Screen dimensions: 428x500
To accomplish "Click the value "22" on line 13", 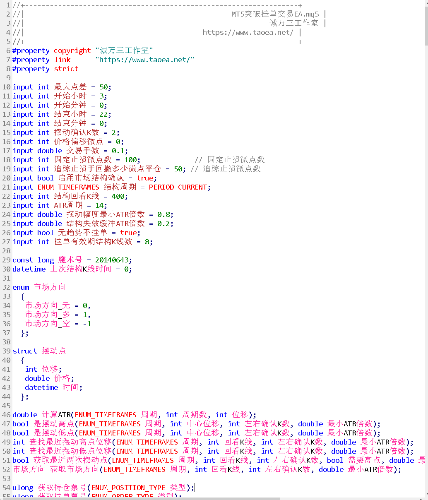I will click(104, 114).
